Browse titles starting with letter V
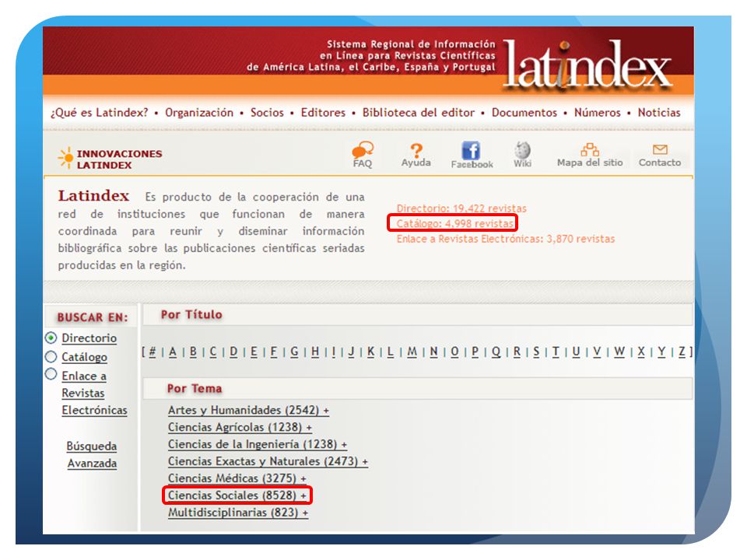 pos(597,352)
